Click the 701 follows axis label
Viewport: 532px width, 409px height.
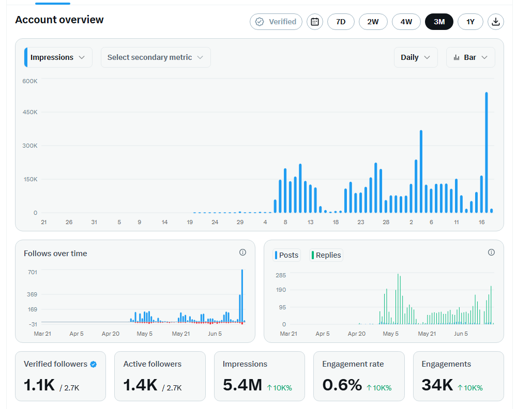pos(33,272)
